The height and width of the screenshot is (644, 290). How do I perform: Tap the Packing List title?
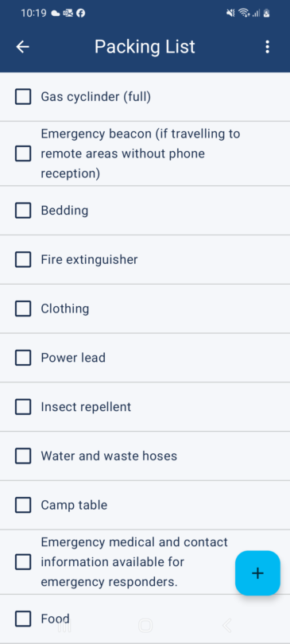[x=145, y=47]
